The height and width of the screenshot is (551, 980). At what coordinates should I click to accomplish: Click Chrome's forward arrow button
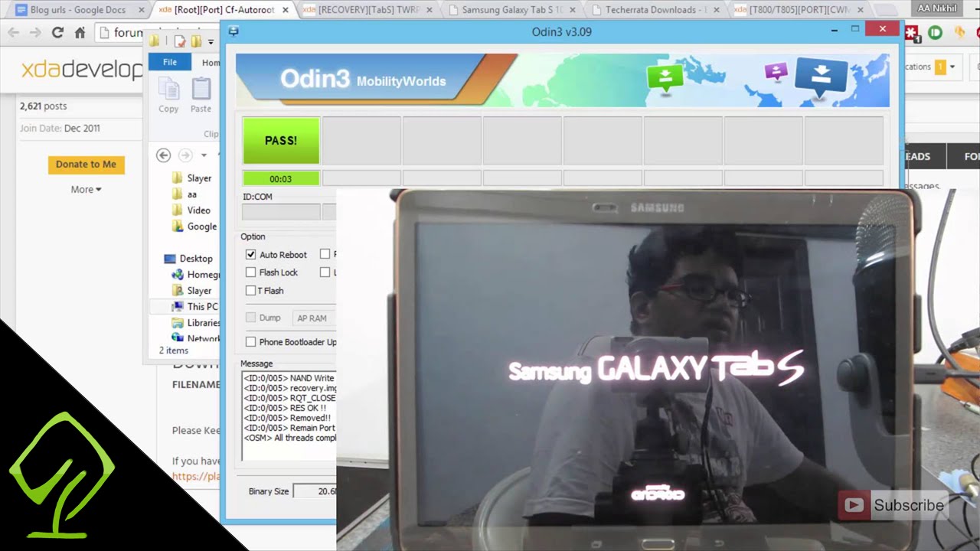pyautogui.click(x=35, y=33)
